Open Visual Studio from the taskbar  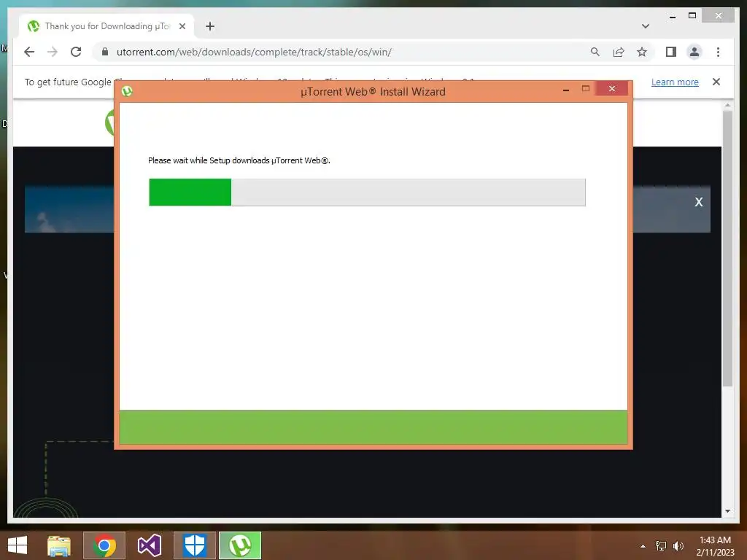[149, 545]
